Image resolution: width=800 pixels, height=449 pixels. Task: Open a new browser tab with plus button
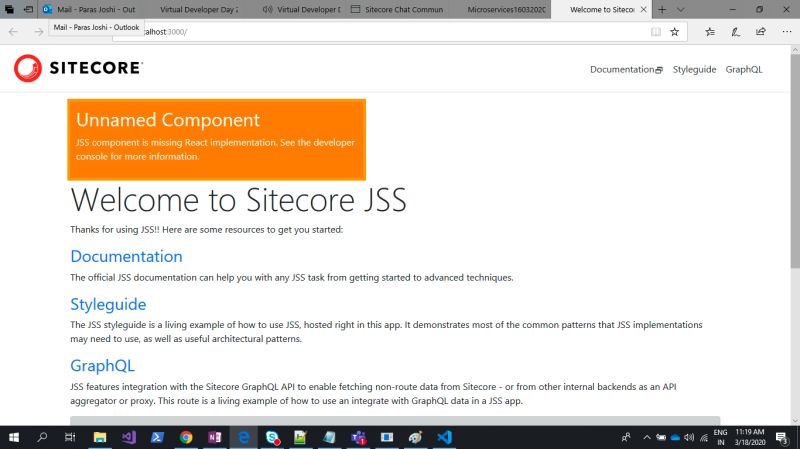662,9
